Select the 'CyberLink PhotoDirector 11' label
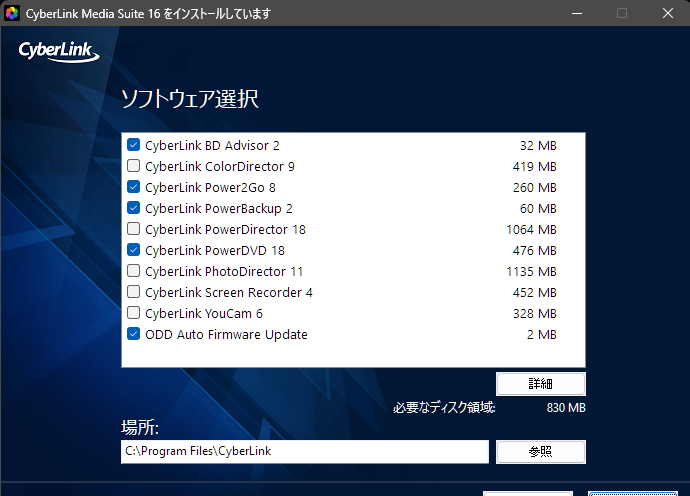Screen dimensions: 690x496 click(x=224, y=272)
